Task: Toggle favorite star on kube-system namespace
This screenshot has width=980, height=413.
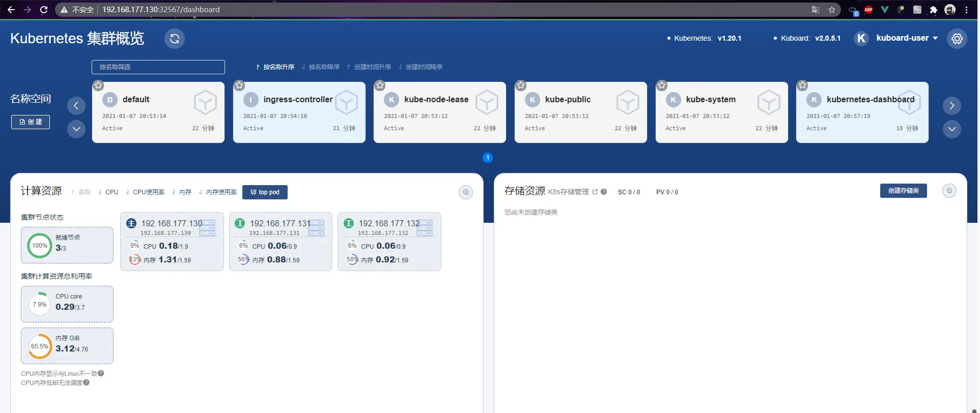Action: coord(661,85)
